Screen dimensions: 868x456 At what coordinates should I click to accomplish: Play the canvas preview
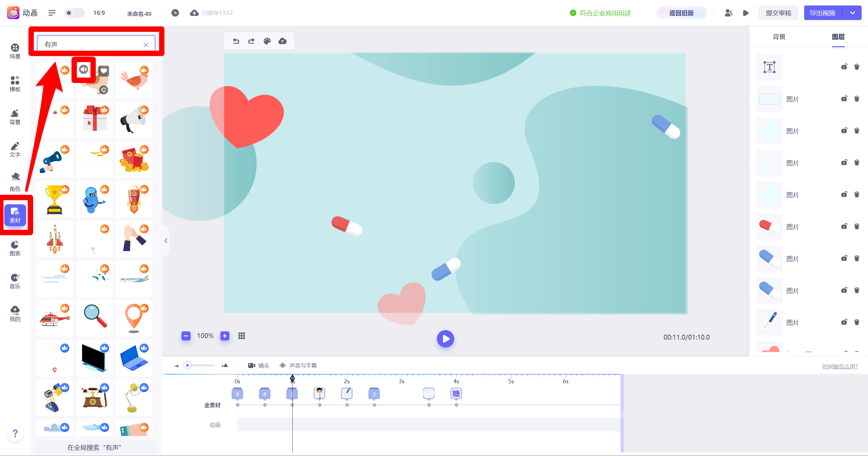pyautogui.click(x=445, y=339)
